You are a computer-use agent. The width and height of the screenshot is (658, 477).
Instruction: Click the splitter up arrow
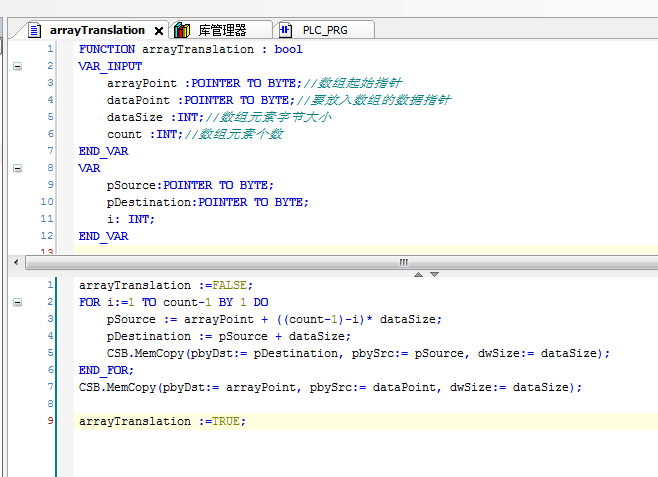click(418, 274)
